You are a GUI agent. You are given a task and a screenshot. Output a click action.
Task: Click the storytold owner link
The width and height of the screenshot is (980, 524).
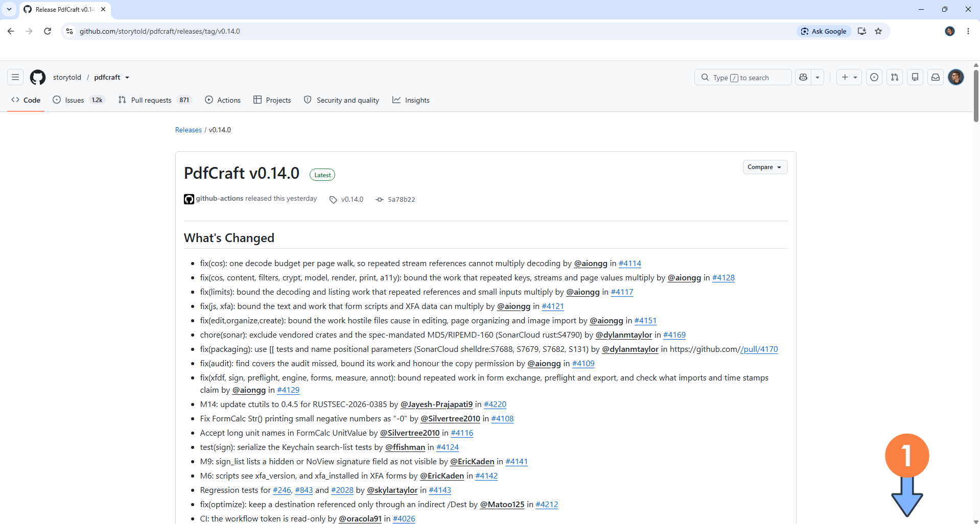[x=67, y=77]
